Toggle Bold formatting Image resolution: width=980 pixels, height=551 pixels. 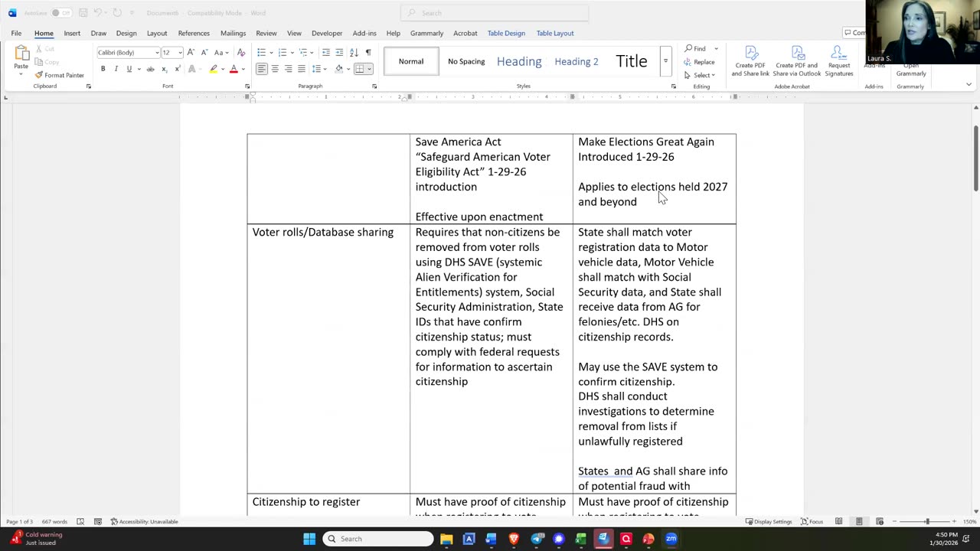tap(103, 69)
